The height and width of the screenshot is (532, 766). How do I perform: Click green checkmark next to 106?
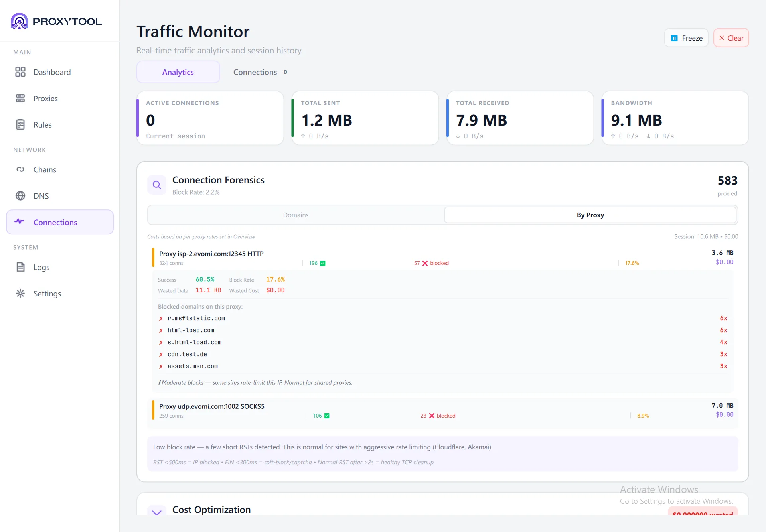[x=327, y=416]
